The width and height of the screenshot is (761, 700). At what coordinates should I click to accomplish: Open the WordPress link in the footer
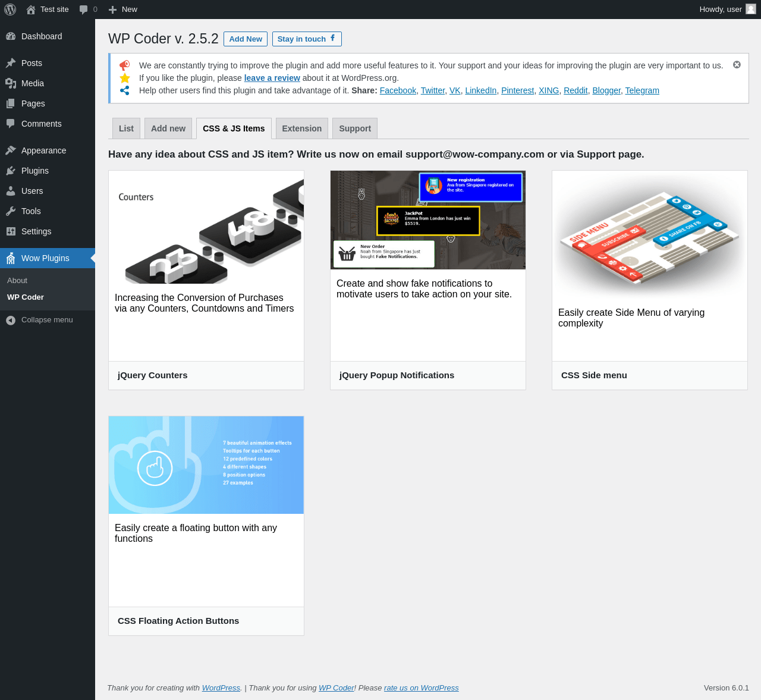point(221,688)
